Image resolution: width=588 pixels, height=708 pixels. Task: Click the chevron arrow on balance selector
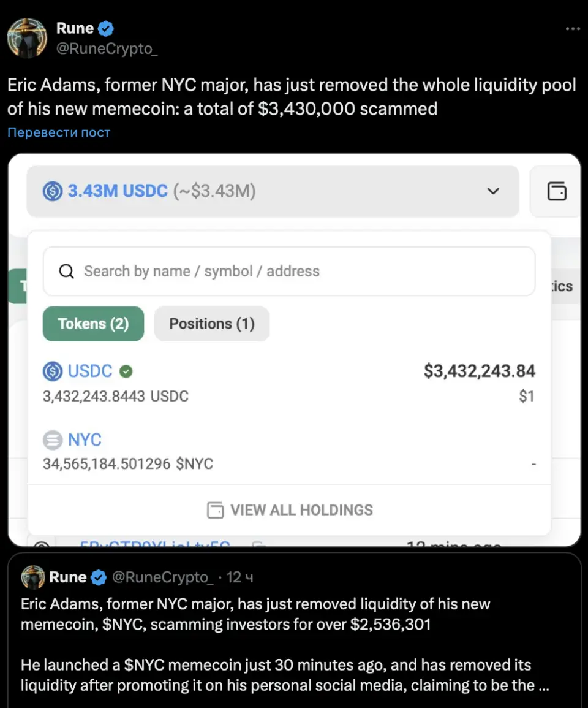(493, 191)
